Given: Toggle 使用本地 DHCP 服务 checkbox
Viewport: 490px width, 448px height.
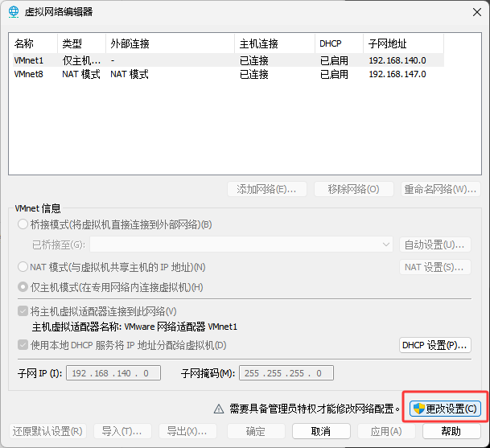Looking at the screenshot, I should pos(23,345).
